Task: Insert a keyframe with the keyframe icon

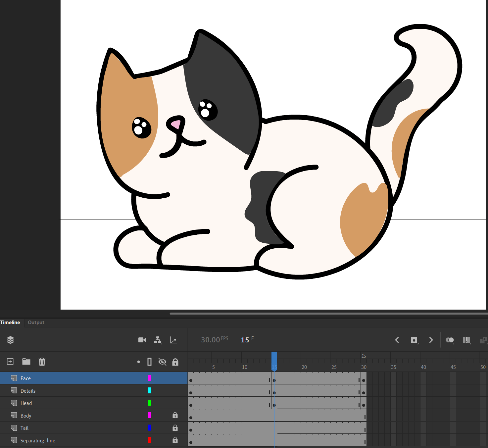Action: [x=414, y=340]
